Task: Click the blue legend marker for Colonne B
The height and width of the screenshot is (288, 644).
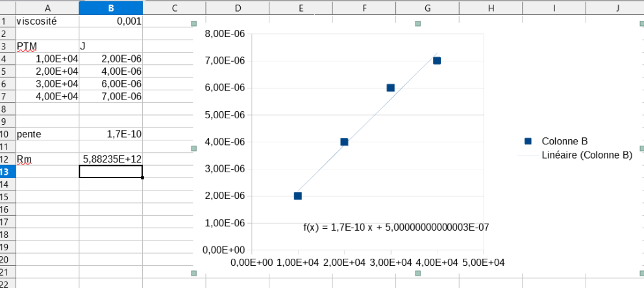Action: [x=527, y=141]
